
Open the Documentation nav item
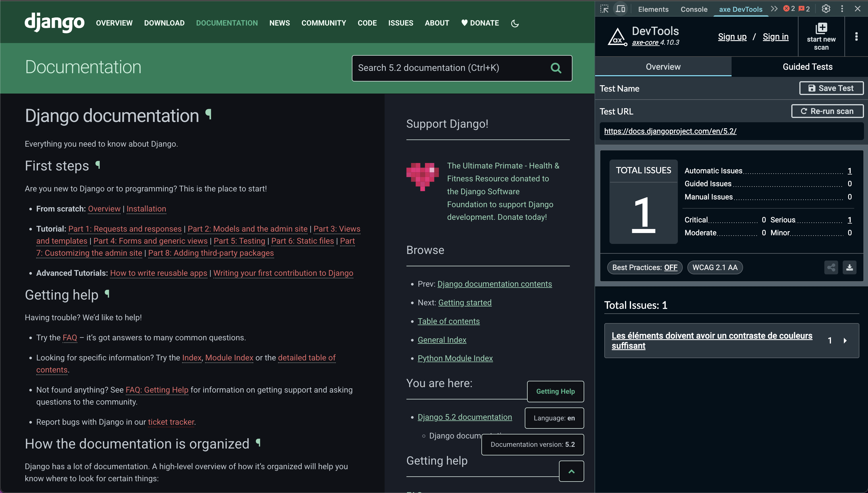(227, 23)
